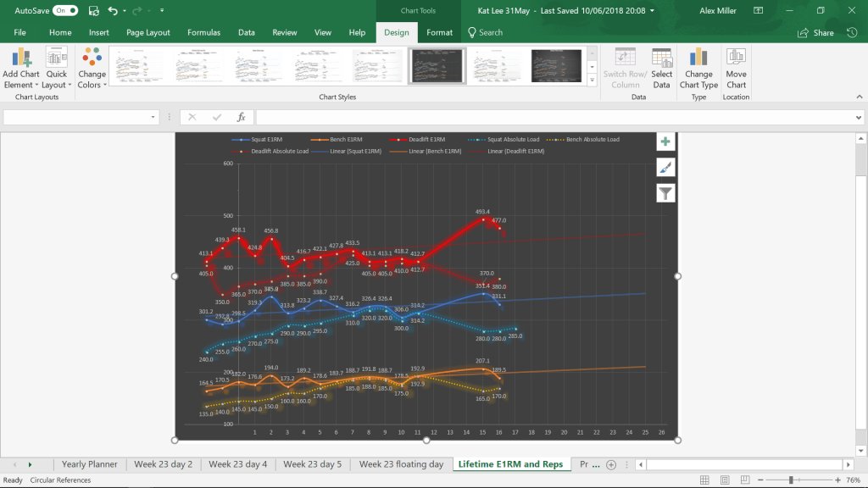This screenshot has width=868, height=488.
Task: Switch to the Insert tab
Action: click(x=98, y=33)
